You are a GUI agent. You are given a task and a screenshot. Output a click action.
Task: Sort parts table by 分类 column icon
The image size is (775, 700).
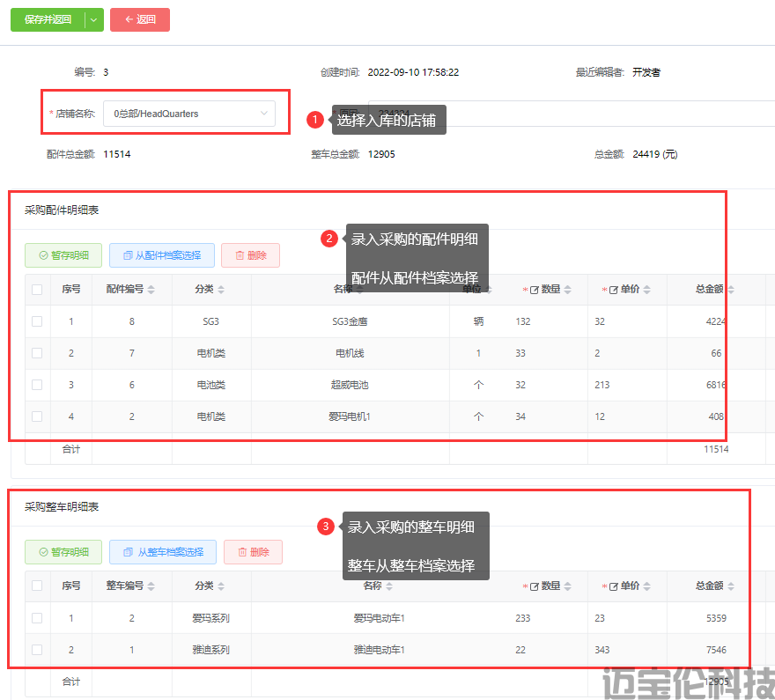point(221,290)
